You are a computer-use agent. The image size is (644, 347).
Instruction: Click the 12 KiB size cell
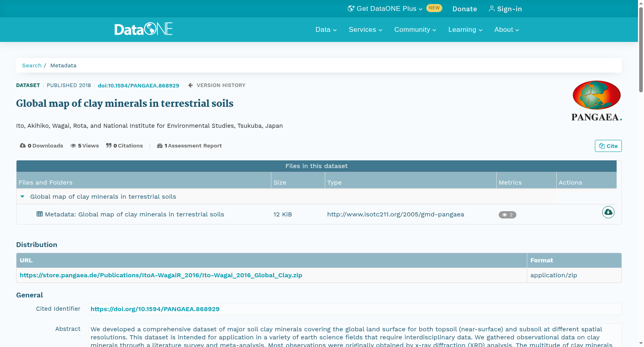coord(283,214)
